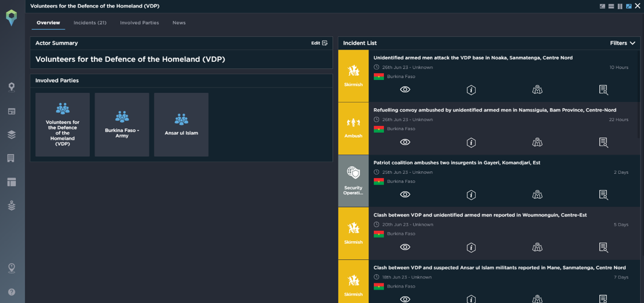Open the list panel sidebar icon
The height and width of the screenshot is (303, 644).
click(12, 111)
